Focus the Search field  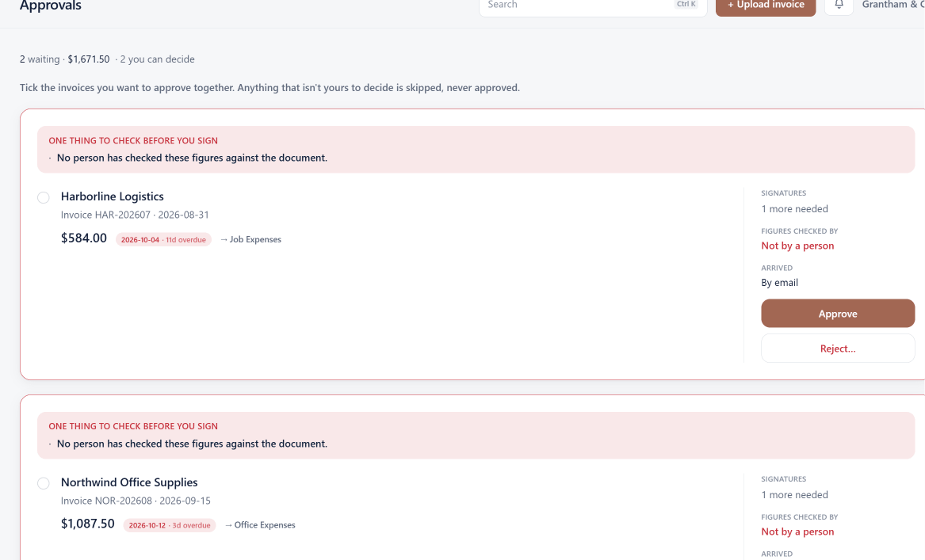click(x=593, y=6)
